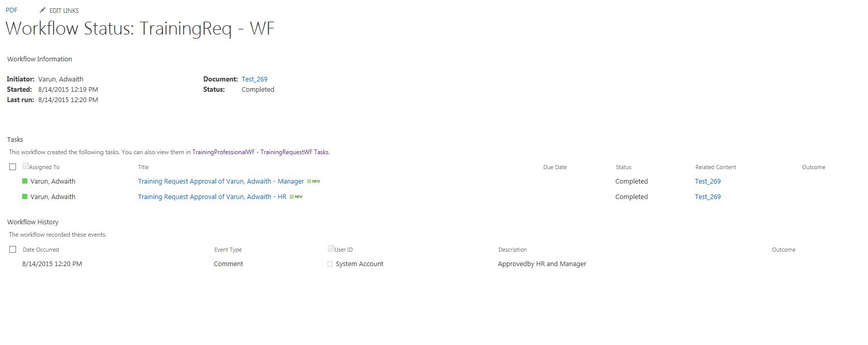Click NEW badge icon next to Manager task
868x345 pixels.
pos(314,182)
